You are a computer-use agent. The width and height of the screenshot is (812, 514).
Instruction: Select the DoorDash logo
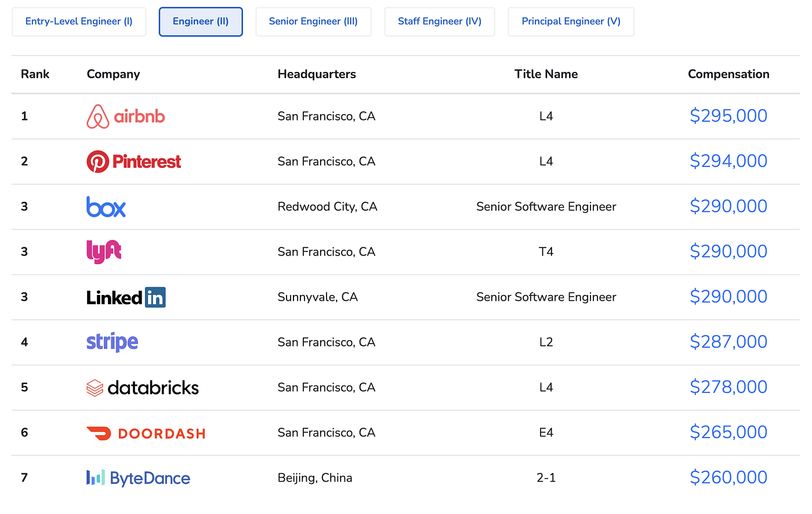click(146, 433)
